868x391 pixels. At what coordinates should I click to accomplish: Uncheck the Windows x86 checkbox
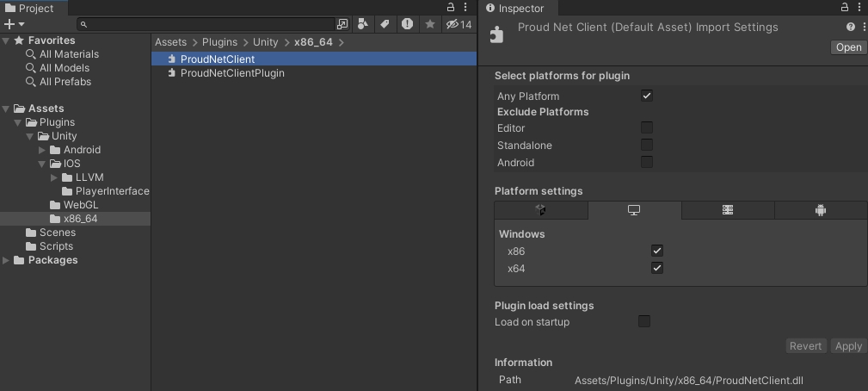point(657,251)
